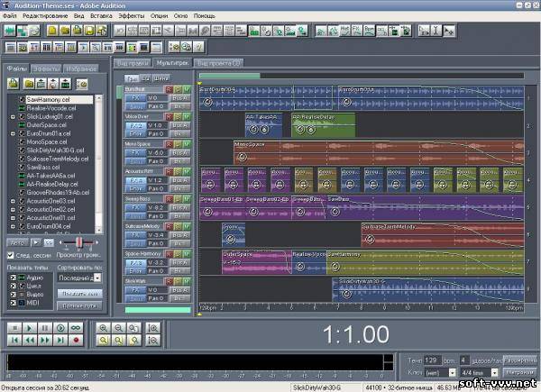The image size is (541, 392).
Task: Expand EuroDrum01a.cel tree node
Action: tap(13, 133)
